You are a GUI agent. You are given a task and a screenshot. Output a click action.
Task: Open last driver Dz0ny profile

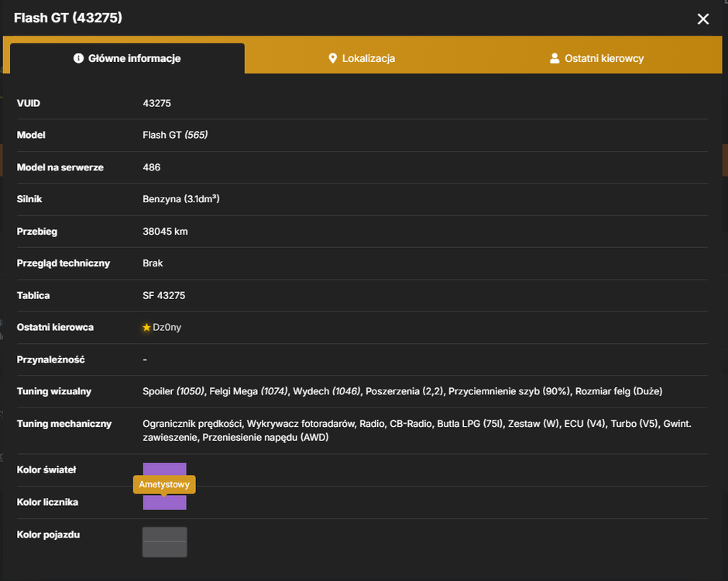point(167,328)
